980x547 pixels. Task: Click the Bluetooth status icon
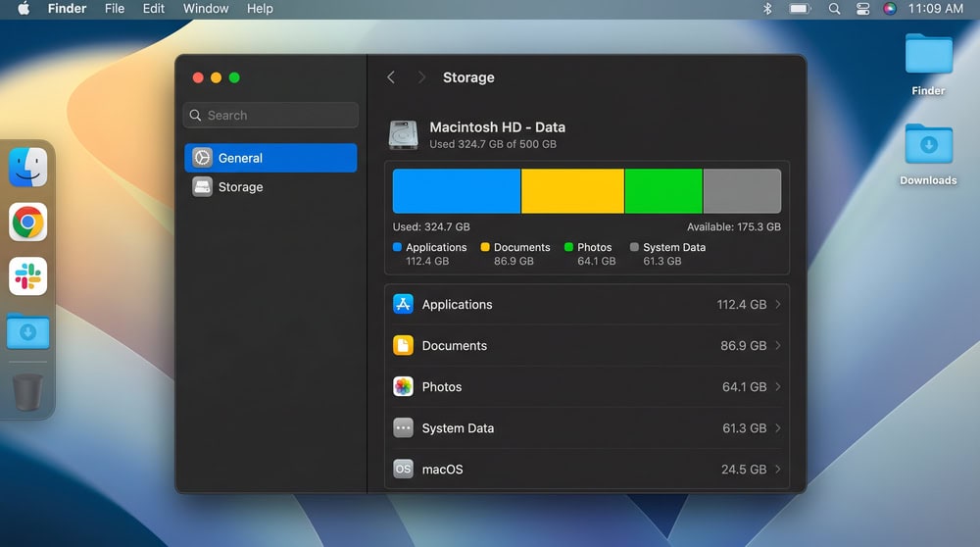pyautogui.click(x=767, y=9)
